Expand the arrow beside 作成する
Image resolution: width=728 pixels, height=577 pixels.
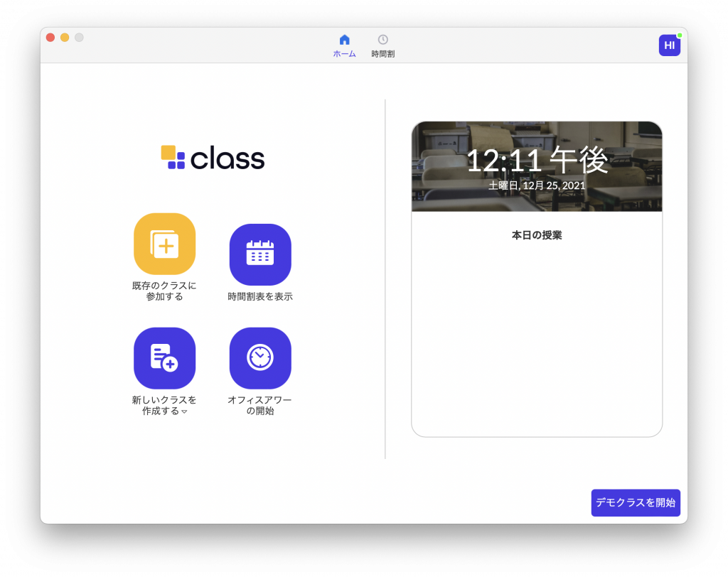click(184, 411)
